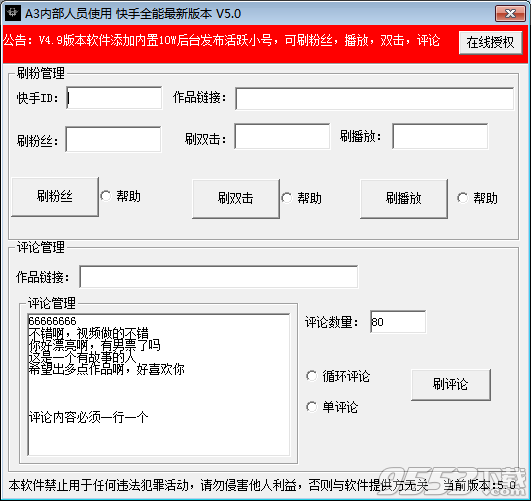Click the 作品链接 field in 刷粉管理

coord(375,99)
